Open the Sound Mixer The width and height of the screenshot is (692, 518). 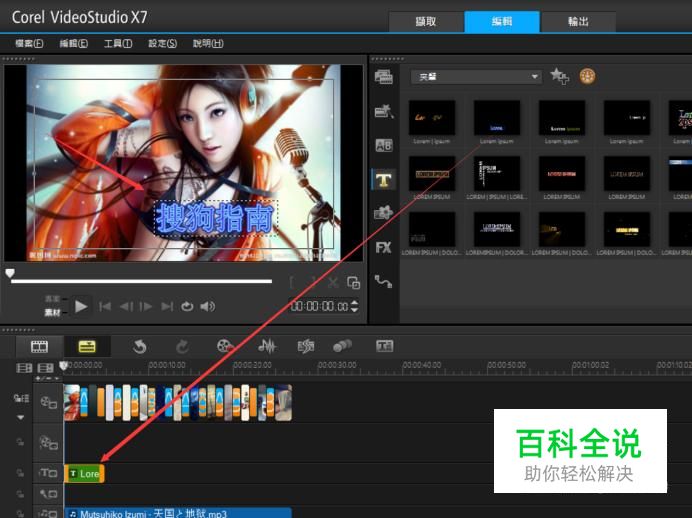(x=267, y=346)
